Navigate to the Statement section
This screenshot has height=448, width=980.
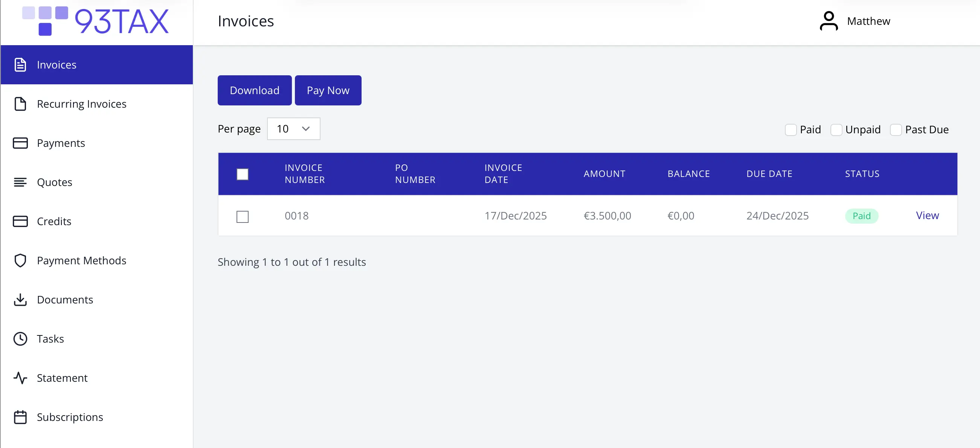[20, 378]
